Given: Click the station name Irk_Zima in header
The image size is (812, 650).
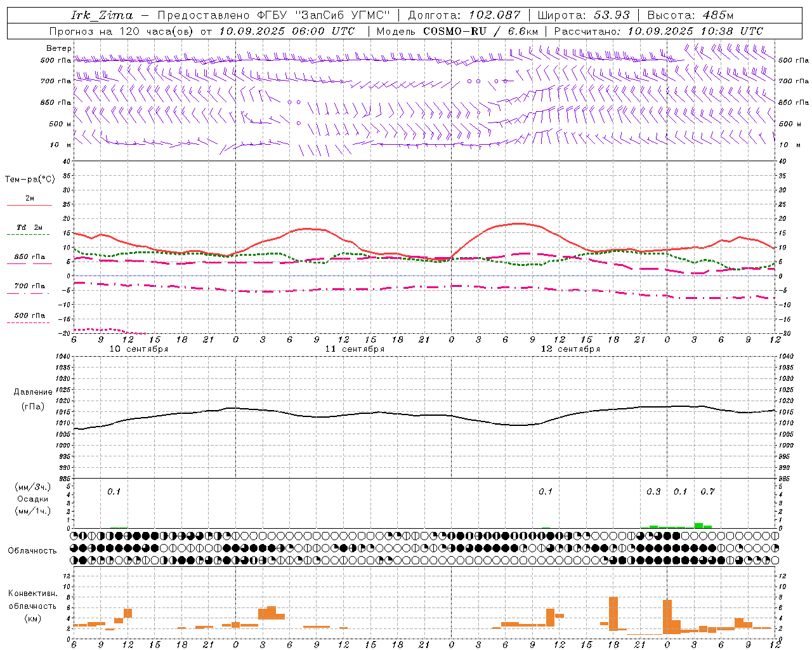Looking at the screenshot, I should 102,15.
